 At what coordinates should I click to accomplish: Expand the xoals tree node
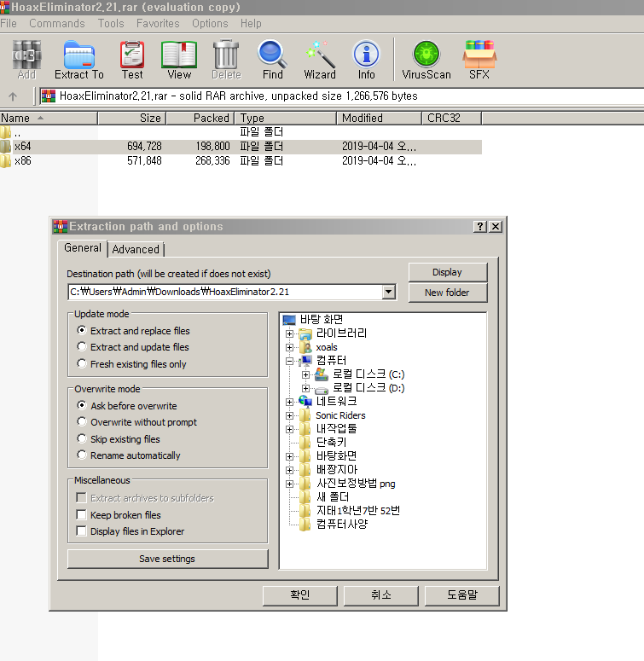click(289, 347)
